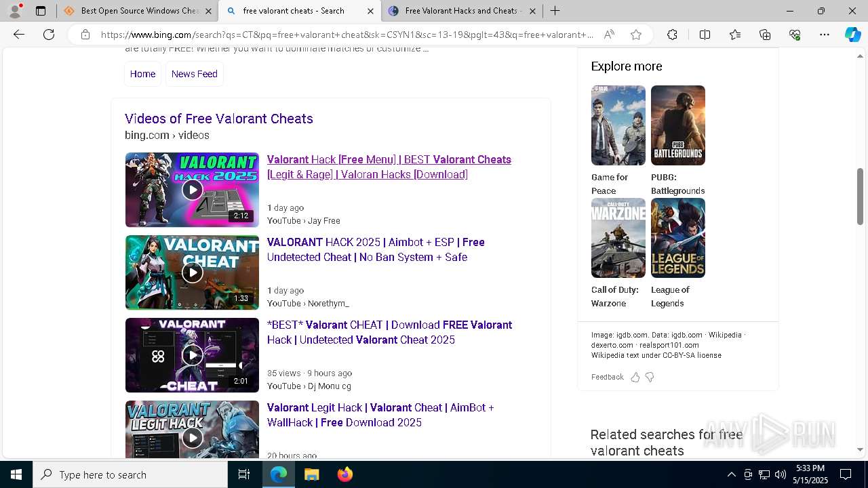Screen dimensions: 868x488
Task: Open '*BEST* Valorant CHEAT' video title
Action: point(389,332)
